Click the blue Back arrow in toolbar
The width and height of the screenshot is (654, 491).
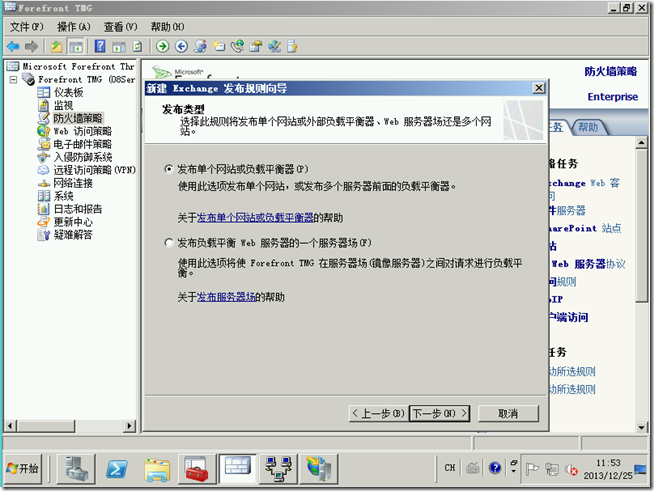[13, 46]
